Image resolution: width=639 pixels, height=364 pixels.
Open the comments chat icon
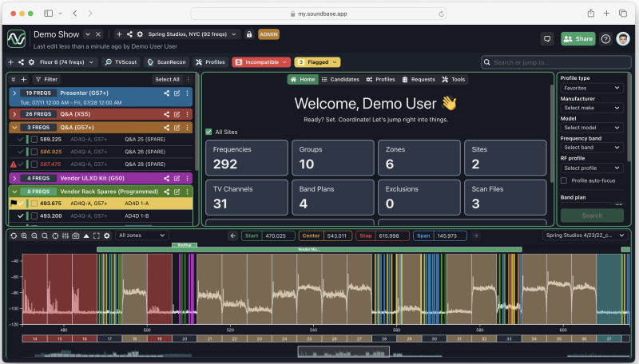(547, 38)
